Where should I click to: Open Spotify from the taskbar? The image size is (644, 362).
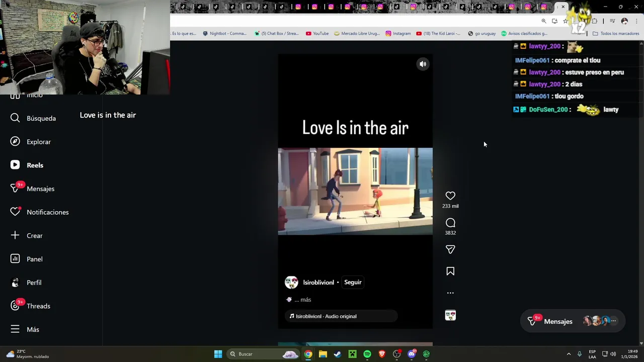(x=367, y=354)
